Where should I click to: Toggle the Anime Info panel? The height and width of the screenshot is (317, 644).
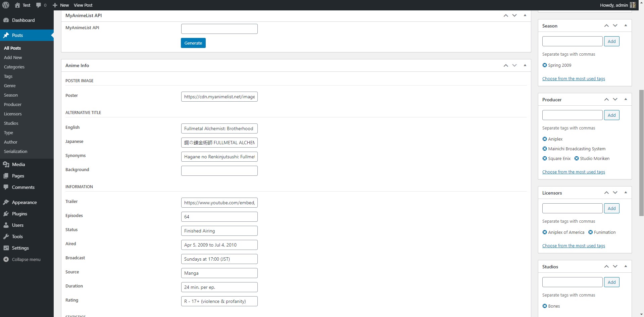point(525,65)
